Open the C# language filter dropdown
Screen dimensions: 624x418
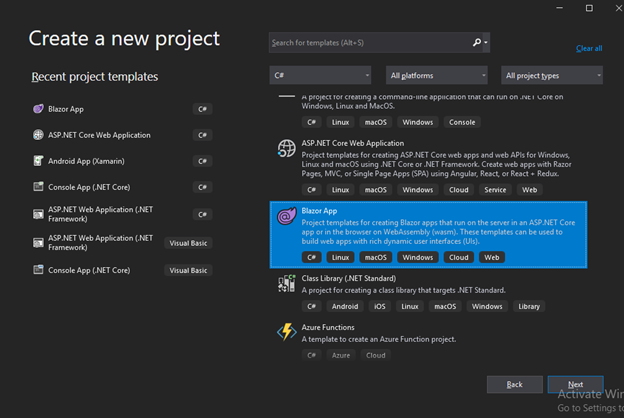pyautogui.click(x=320, y=75)
